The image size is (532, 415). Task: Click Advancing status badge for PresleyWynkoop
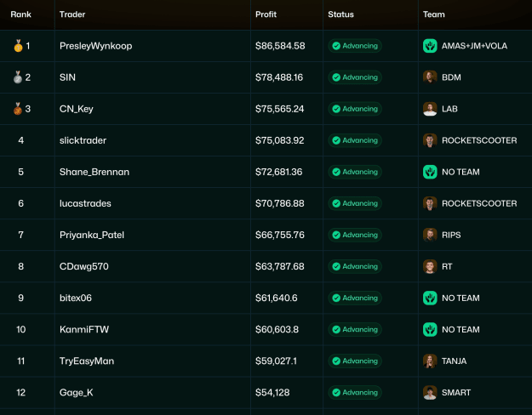(x=355, y=46)
